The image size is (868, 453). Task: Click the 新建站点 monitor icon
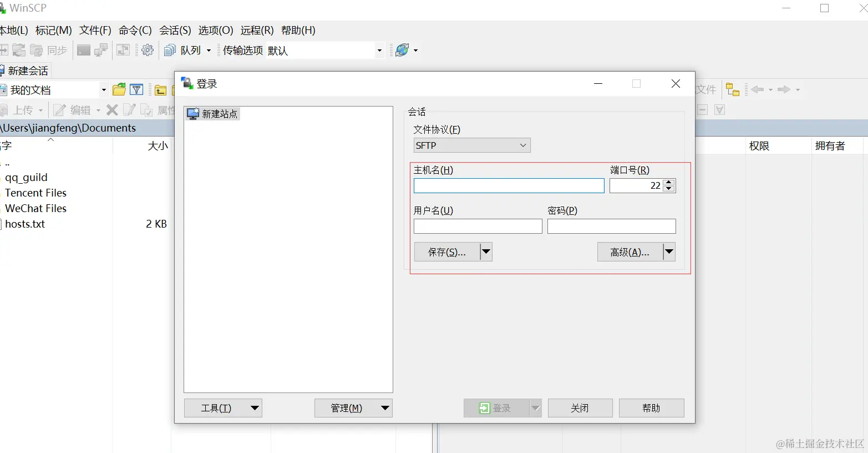(x=193, y=114)
